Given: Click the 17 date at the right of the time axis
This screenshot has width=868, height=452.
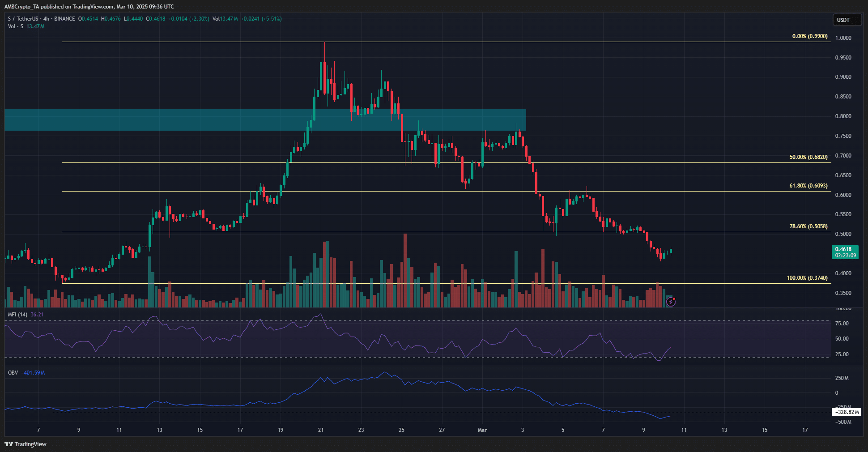Looking at the screenshot, I should [805, 430].
